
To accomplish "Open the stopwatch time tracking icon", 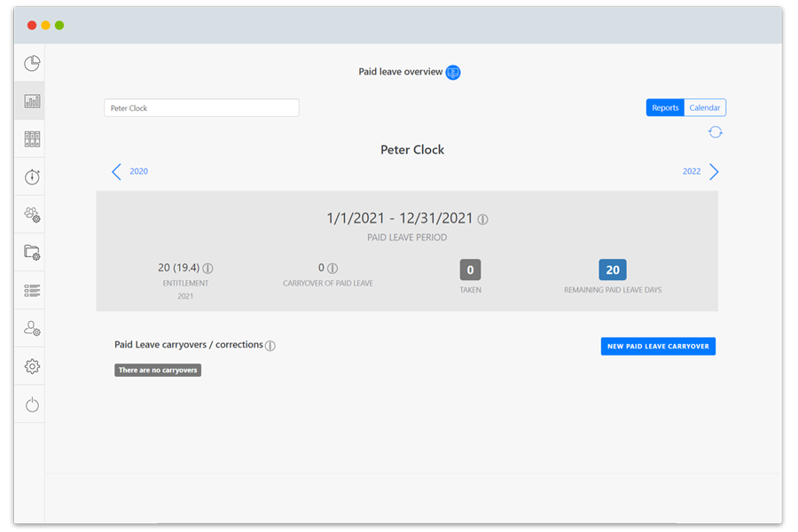I will 32,177.
